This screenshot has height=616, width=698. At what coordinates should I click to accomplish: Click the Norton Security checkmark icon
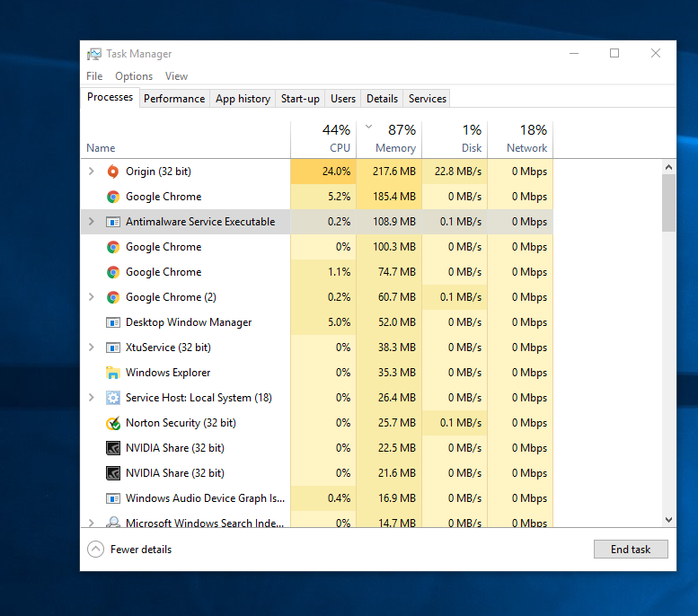pyautogui.click(x=113, y=423)
